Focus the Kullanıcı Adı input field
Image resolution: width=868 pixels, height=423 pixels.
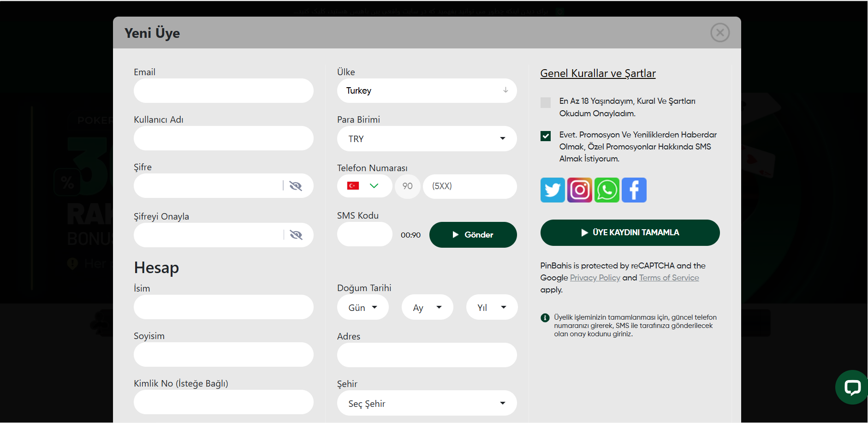pyautogui.click(x=224, y=138)
